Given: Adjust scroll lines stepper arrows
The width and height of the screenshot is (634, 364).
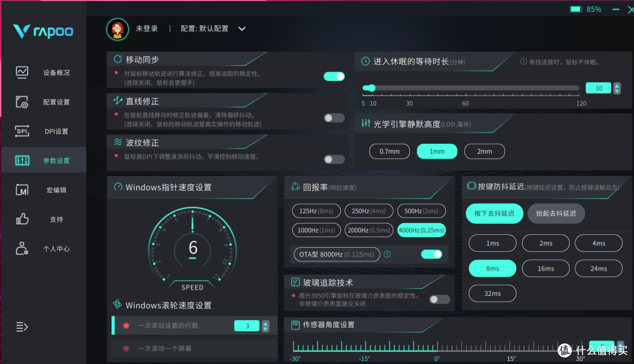Looking at the screenshot, I should click(x=266, y=326).
